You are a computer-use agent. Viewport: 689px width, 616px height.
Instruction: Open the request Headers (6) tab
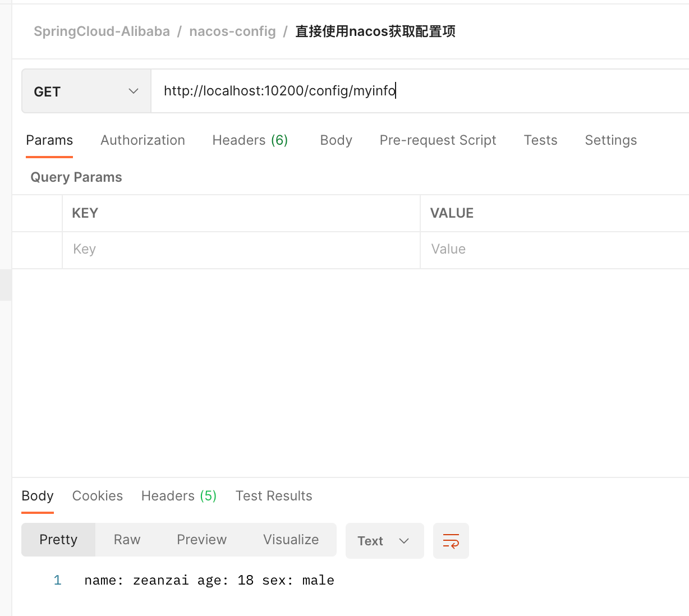[x=250, y=140]
